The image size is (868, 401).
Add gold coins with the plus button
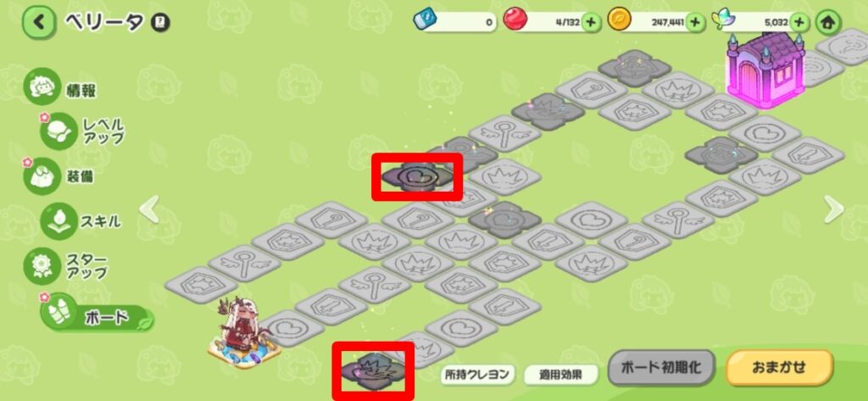(x=695, y=23)
